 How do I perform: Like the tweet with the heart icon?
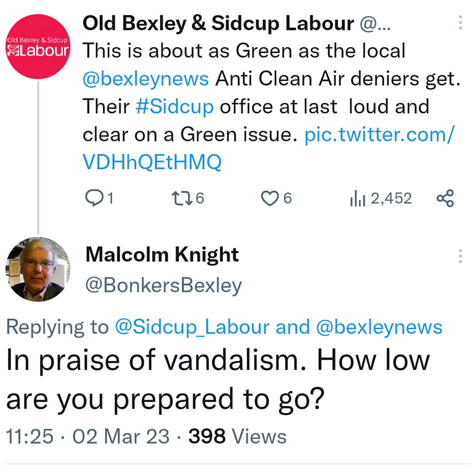pos(270,198)
